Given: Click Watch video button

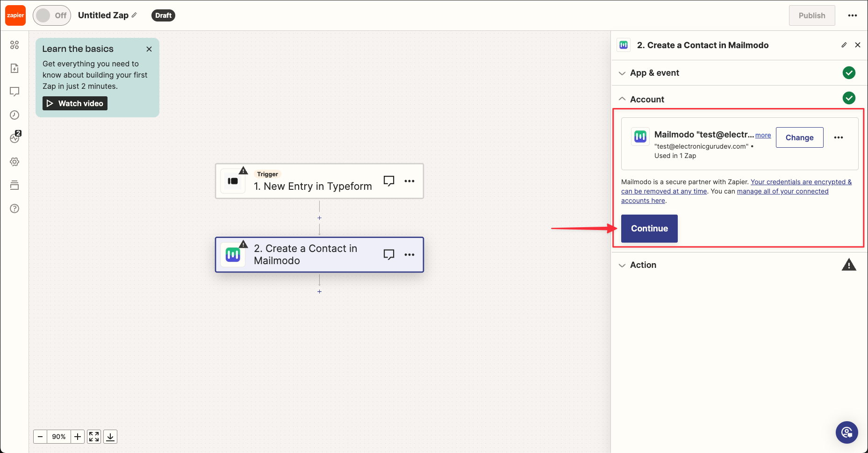Looking at the screenshot, I should (x=75, y=103).
